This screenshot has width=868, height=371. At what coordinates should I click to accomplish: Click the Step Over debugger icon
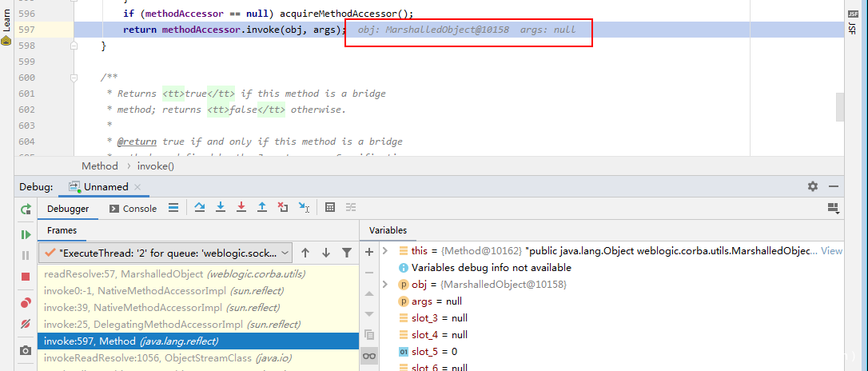(x=199, y=208)
